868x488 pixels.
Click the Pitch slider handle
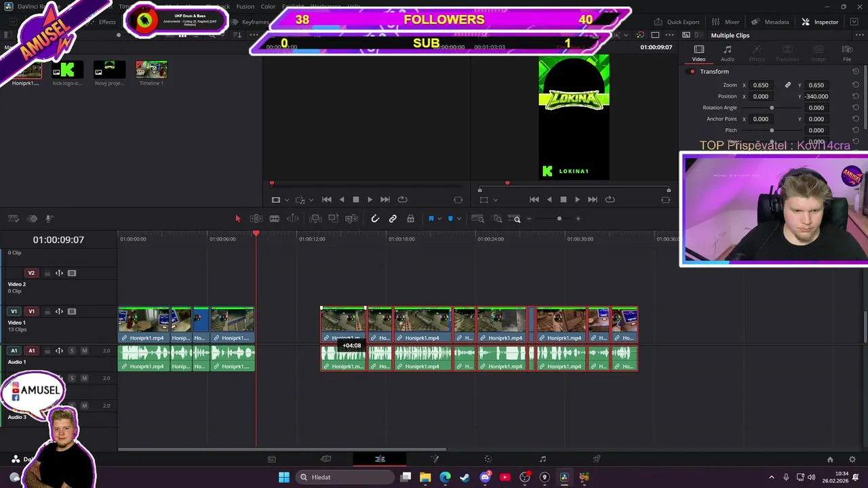click(x=772, y=130)
